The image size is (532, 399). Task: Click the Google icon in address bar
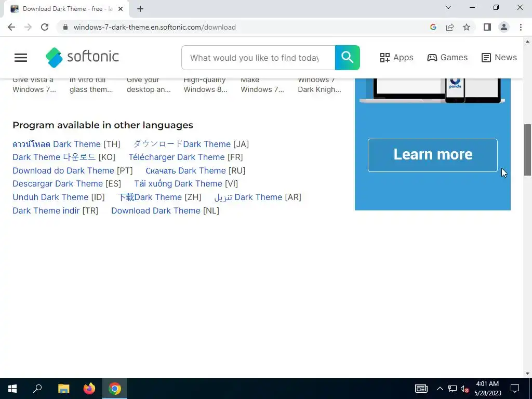pos(433,27)
